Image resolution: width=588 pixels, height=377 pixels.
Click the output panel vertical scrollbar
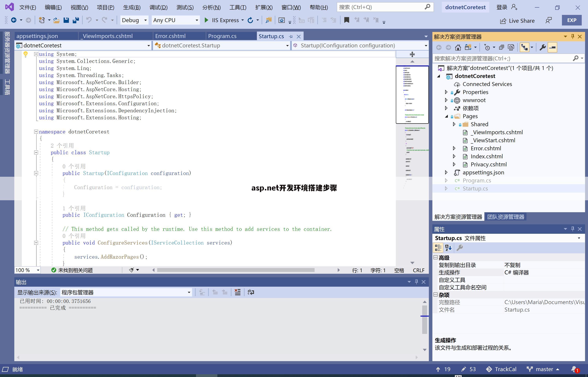[x=425, y=319]
